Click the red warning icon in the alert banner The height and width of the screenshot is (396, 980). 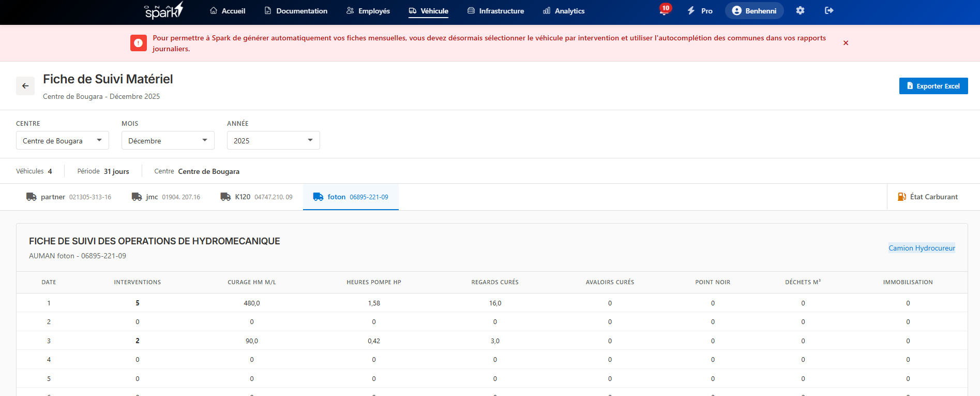tap(138, 43)
